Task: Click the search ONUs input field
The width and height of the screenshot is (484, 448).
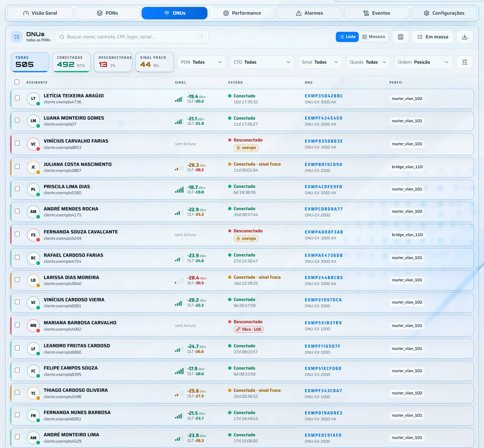Action: coord(132,37)
